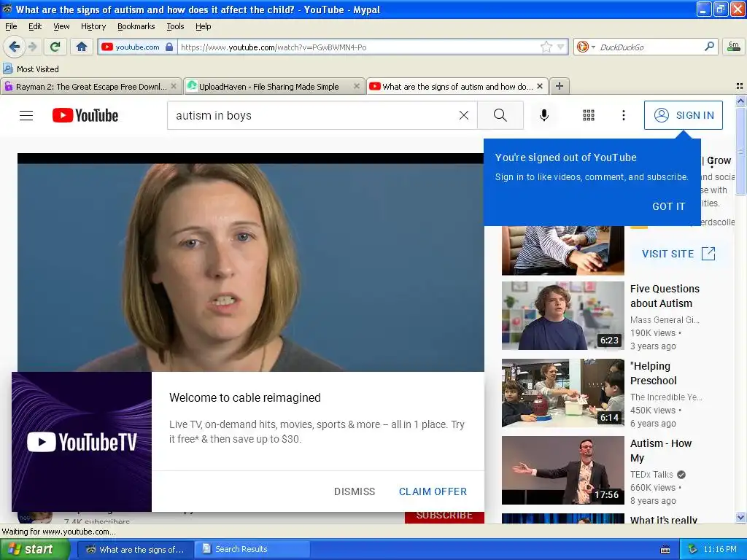This screenshot has width=747, height=560.
Task: Clear the YouTube search with the X
Action: 463,115
